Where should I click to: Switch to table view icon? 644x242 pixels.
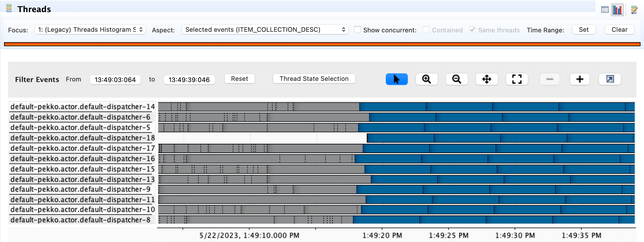tap(605, 10)
